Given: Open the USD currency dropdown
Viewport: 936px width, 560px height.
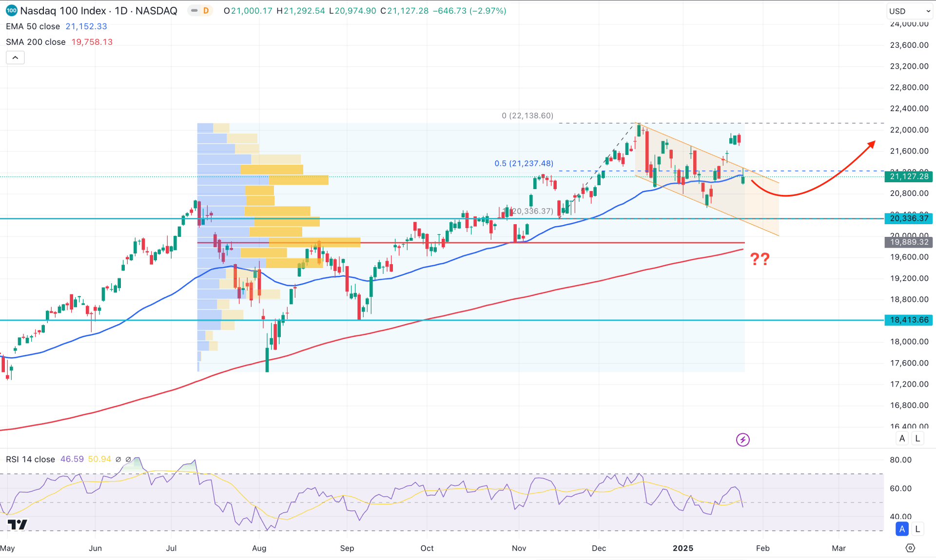Looking at the screenshot, I should [909, 11].
